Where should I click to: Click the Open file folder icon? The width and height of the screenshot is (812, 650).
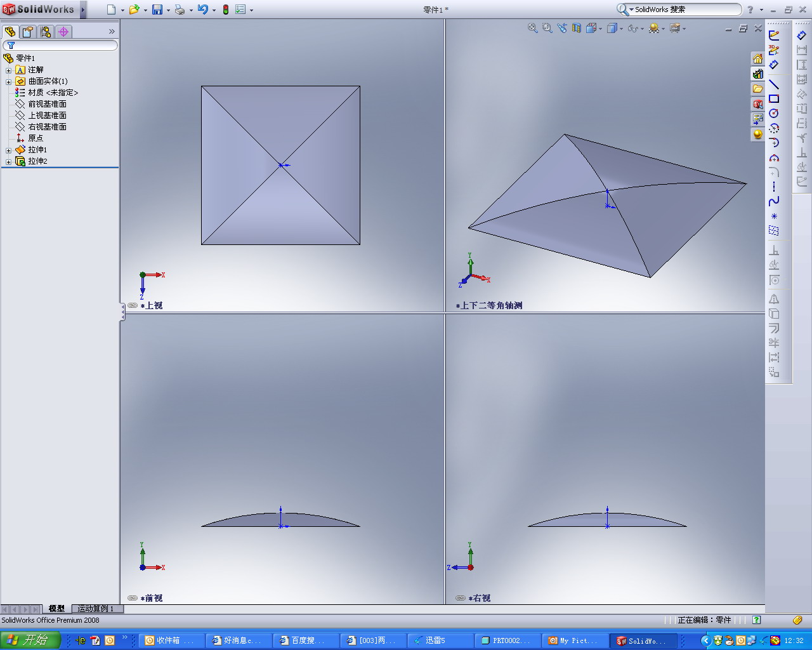pos(134,10)
